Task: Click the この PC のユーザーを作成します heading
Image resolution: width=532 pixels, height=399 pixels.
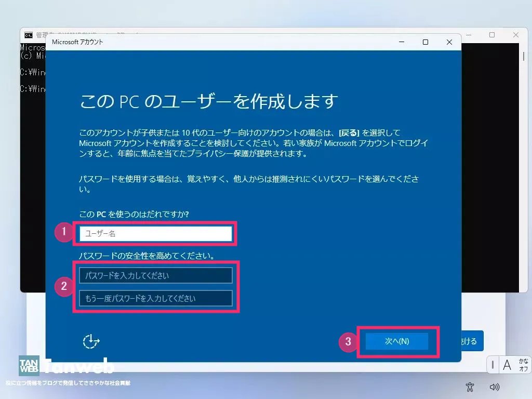Action: [209, 101]
